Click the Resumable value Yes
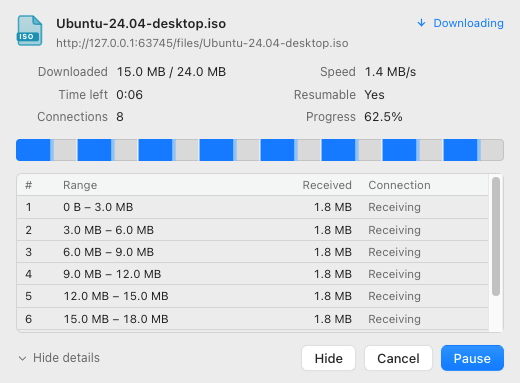520x383 pixels. coord(374,95)
